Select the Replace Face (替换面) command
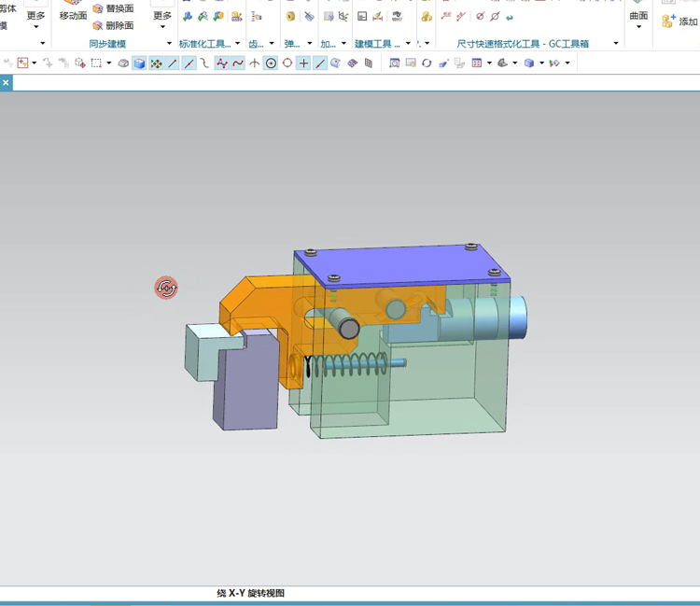 pos(112,8)
